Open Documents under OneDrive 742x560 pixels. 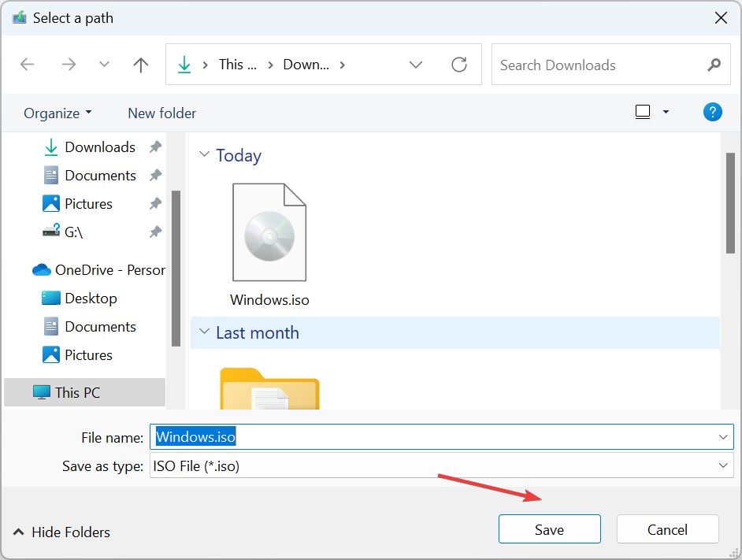90,327
